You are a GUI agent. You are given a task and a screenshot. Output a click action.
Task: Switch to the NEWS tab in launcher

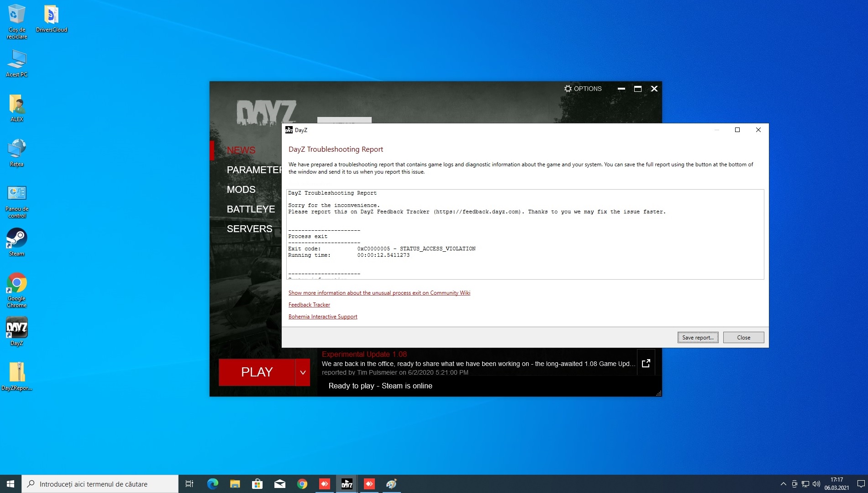(x=241, y=150)
